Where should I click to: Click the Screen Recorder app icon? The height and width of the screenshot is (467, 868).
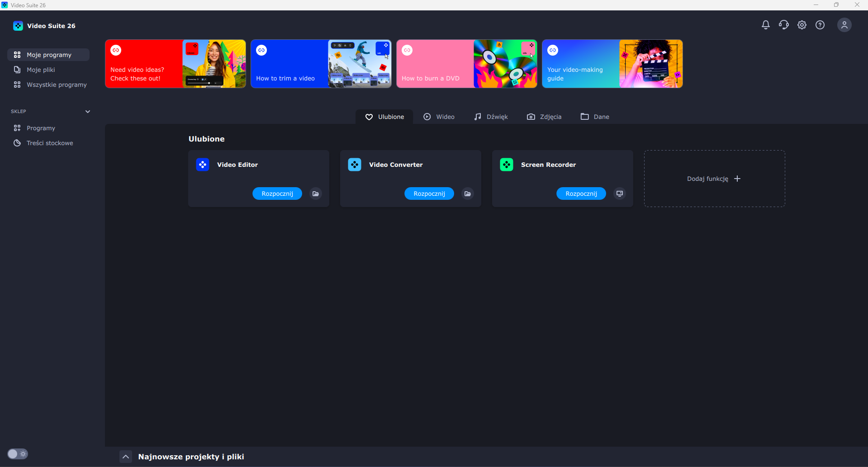[507, 165]
